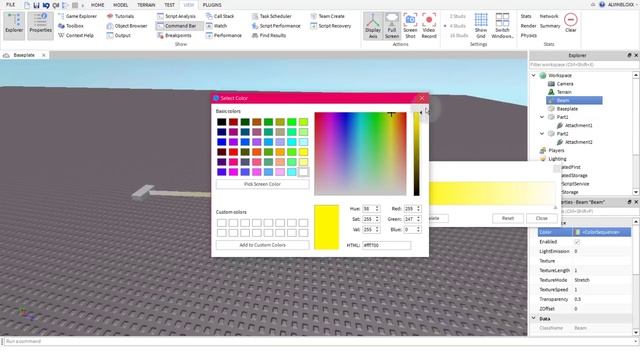Show Context Help
This screenshot has width=640, height=360.
(x=76, y=36)
